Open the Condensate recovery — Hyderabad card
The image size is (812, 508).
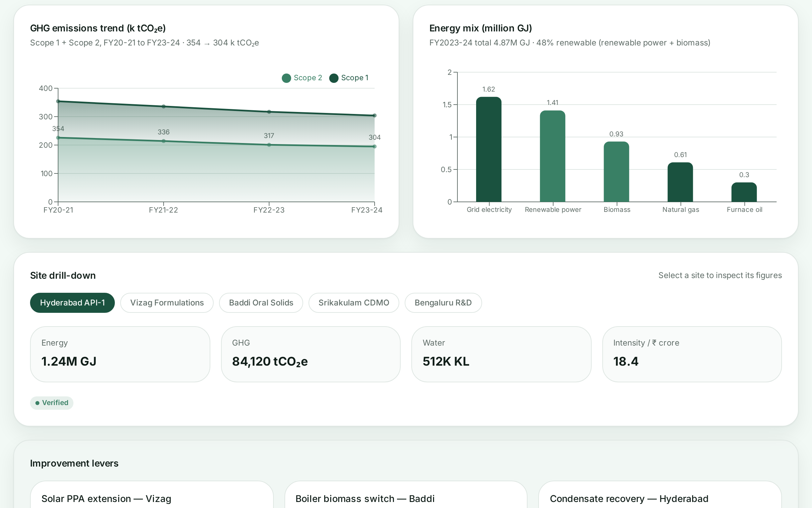tap(660, 495)
